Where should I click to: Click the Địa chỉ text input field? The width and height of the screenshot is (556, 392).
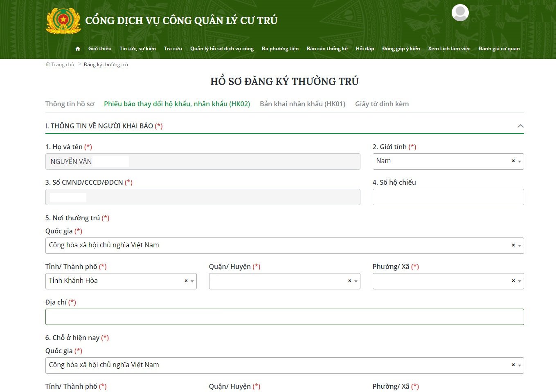coord(284,317)
